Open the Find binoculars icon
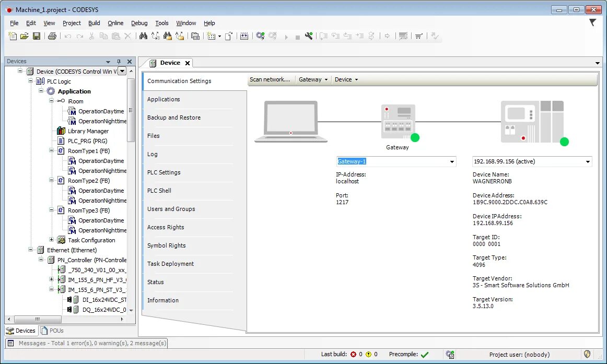This screenshot has height=364, width=607. (x=143, y=36)
